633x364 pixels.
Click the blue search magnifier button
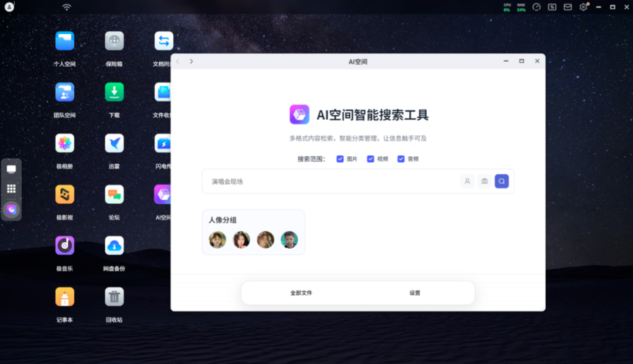click(502, 181)
